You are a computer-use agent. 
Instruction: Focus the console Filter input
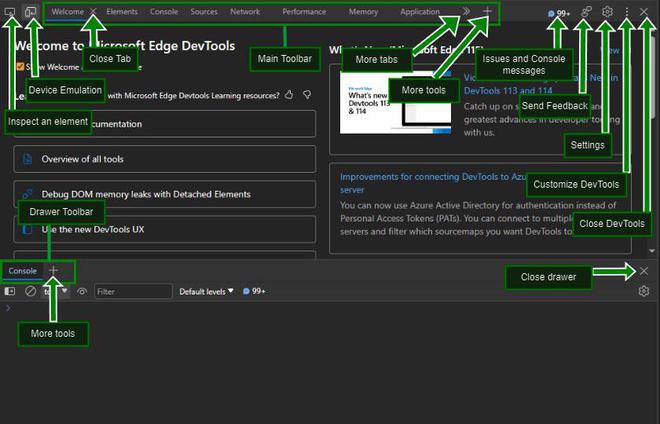coord(133,291)
